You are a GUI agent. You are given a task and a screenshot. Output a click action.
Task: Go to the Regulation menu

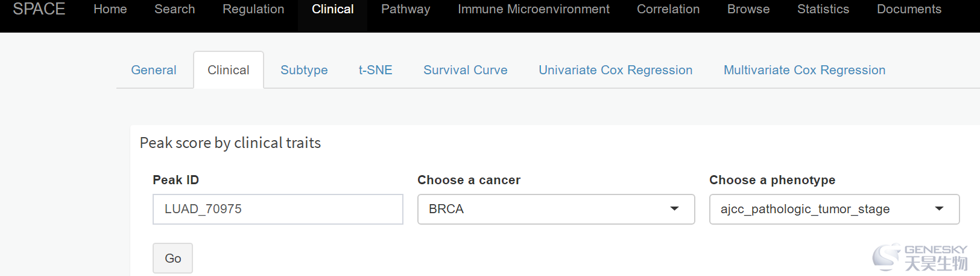point(253,10)
